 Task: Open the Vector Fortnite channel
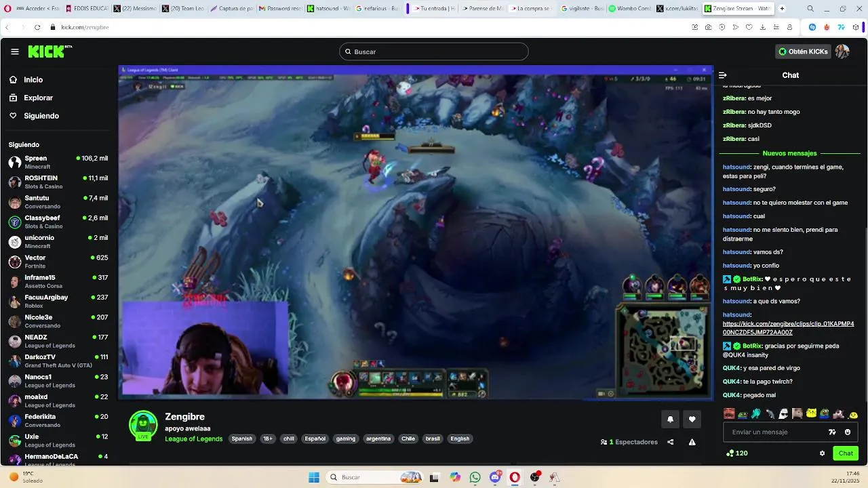[58, 262]
